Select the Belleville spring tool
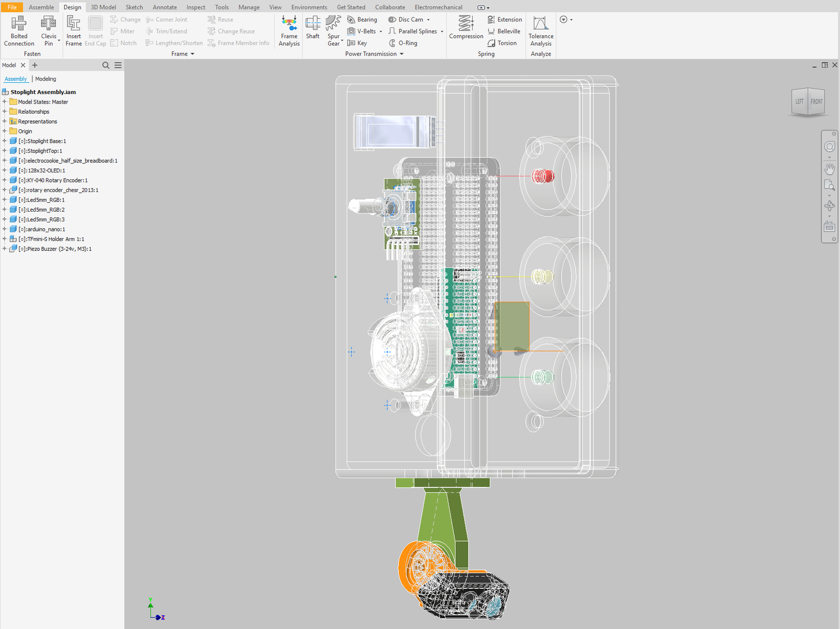 (504, 31)
